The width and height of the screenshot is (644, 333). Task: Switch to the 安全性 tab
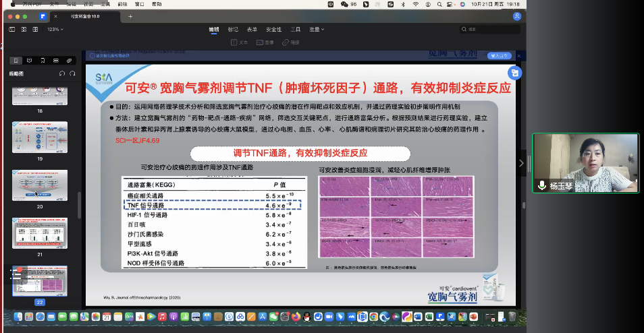tap(273, 30)
